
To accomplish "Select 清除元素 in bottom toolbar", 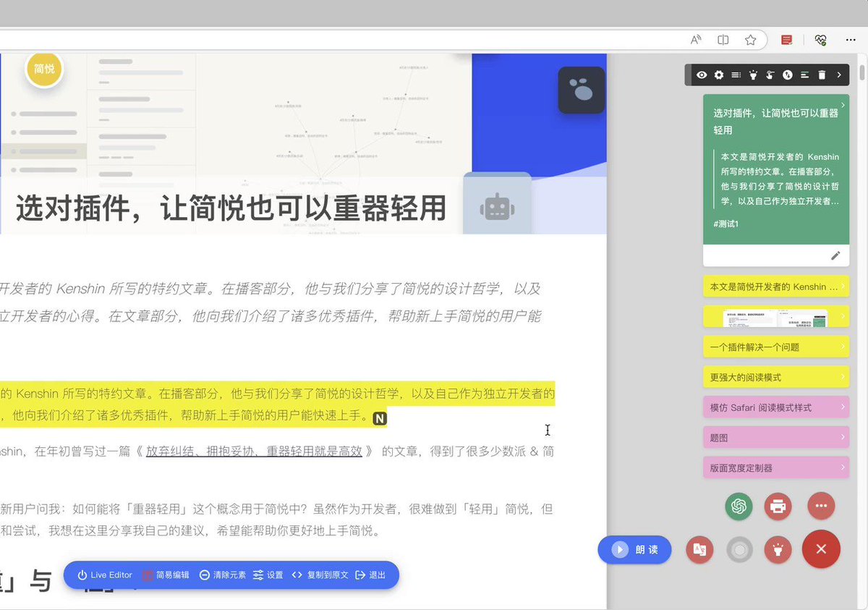I will (x=223, y=575).
